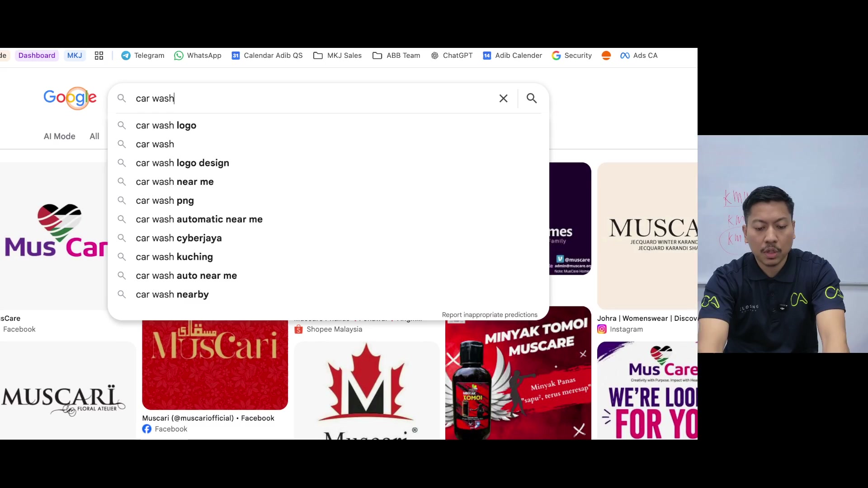868x488 pixels.
Task: Click the Google logo
Action: click(70, 98)
